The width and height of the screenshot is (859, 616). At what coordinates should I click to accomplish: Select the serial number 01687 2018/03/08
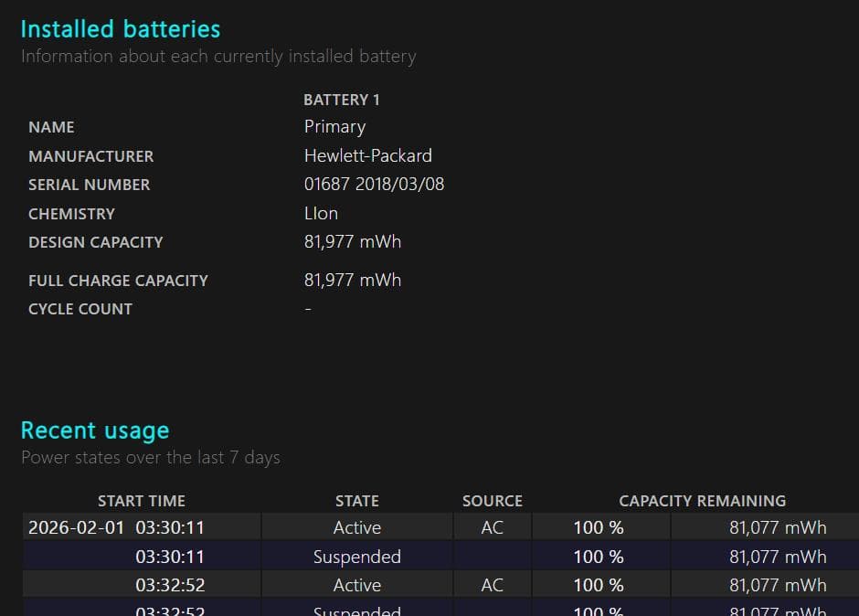pyautogui.click(x=374, y=185)
